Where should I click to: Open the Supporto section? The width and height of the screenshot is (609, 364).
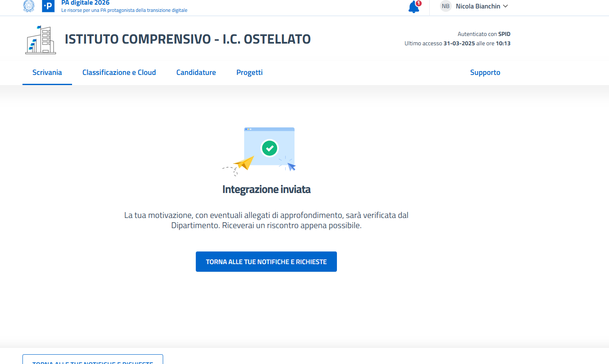(485, 72)
